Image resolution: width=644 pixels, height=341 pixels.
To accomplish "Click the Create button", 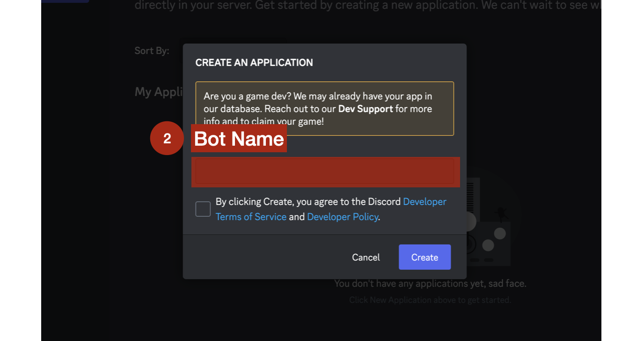I will (424, 257).
